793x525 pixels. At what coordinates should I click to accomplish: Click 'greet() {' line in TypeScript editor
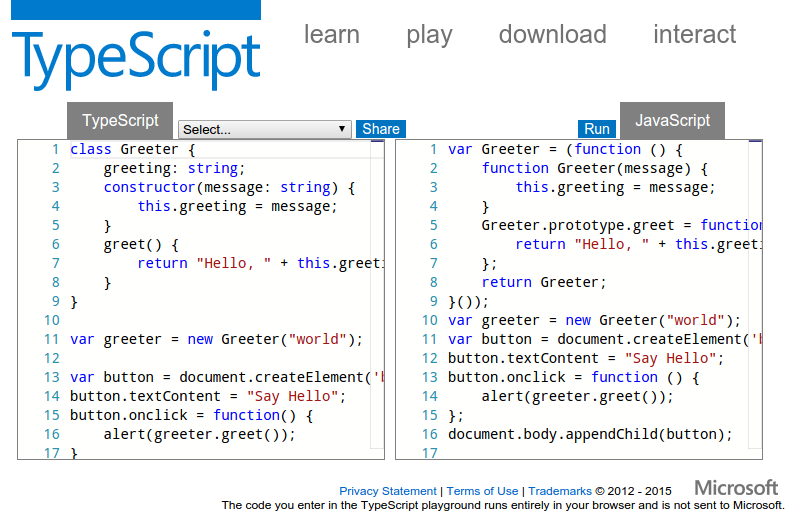coord(141,245)
